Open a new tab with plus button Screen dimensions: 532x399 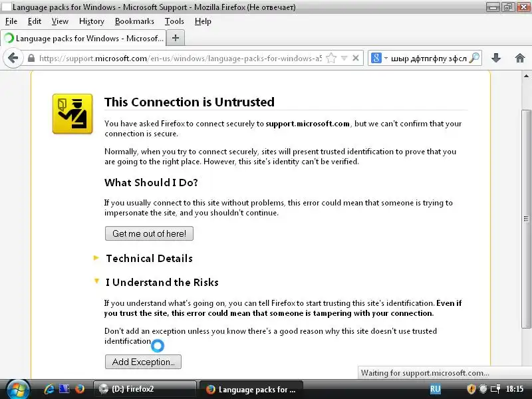176,38
